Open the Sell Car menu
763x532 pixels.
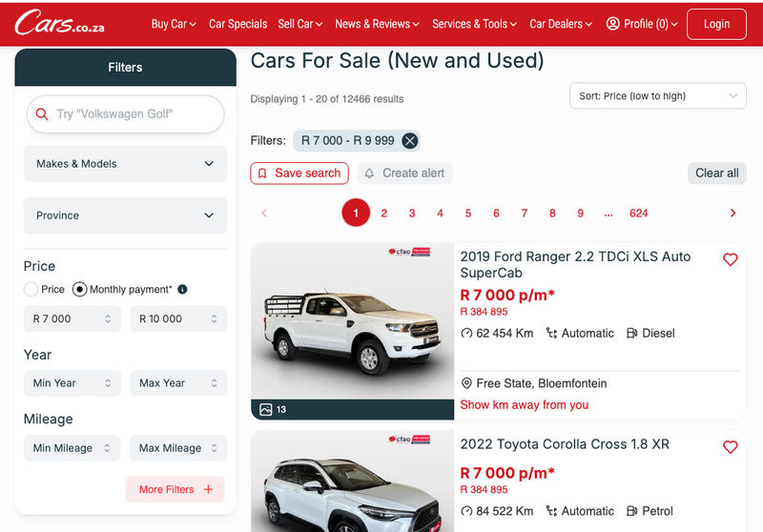pos(300,24)
